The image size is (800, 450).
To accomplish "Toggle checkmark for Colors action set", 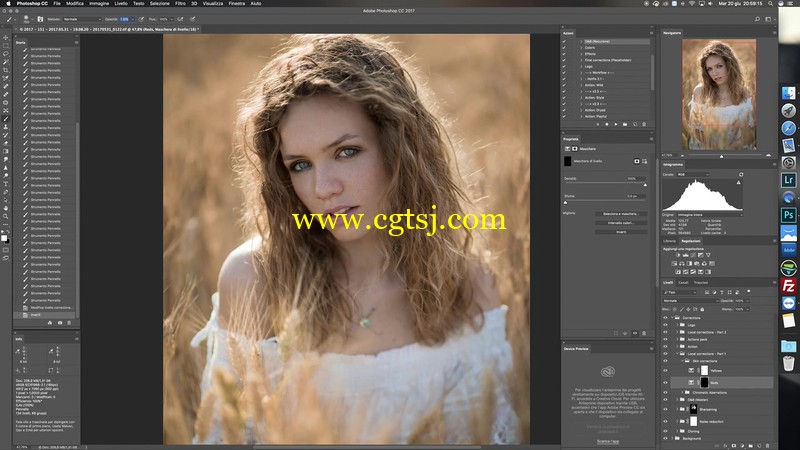I will [x=564, y=47].
